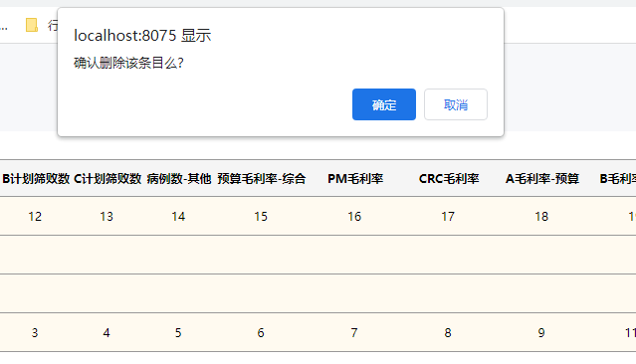Click the 病例数-其他 column header
This screenshot has height=364, width=636.
[x=179, y=179]
